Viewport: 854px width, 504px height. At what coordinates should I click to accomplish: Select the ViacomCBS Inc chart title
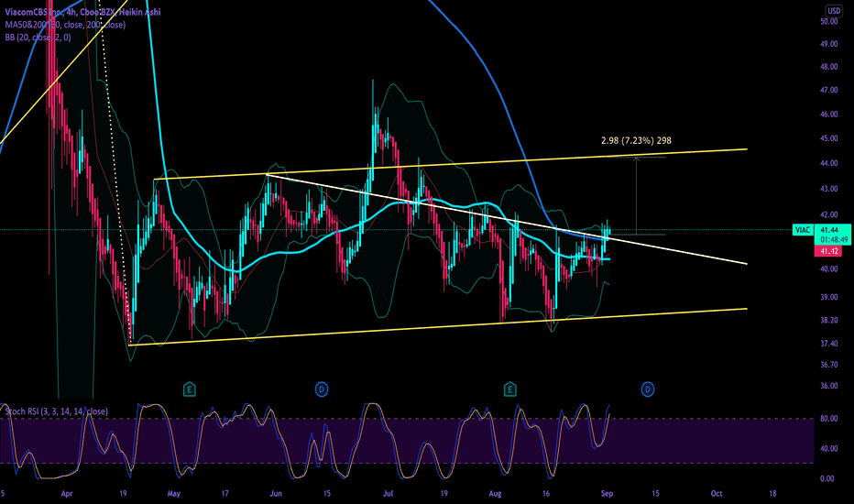82,12
